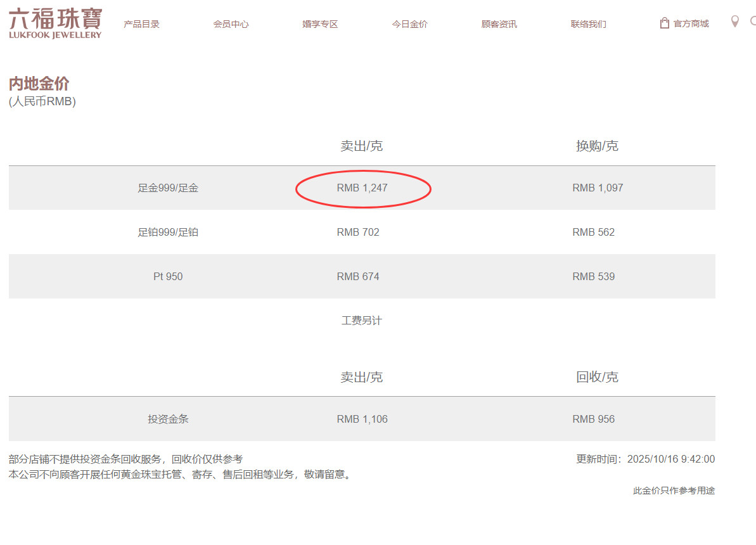Viewport: 756px width, 545px height.
Task: Click the 足铂999 selling price RMB 702
Action: coord(358,233)
